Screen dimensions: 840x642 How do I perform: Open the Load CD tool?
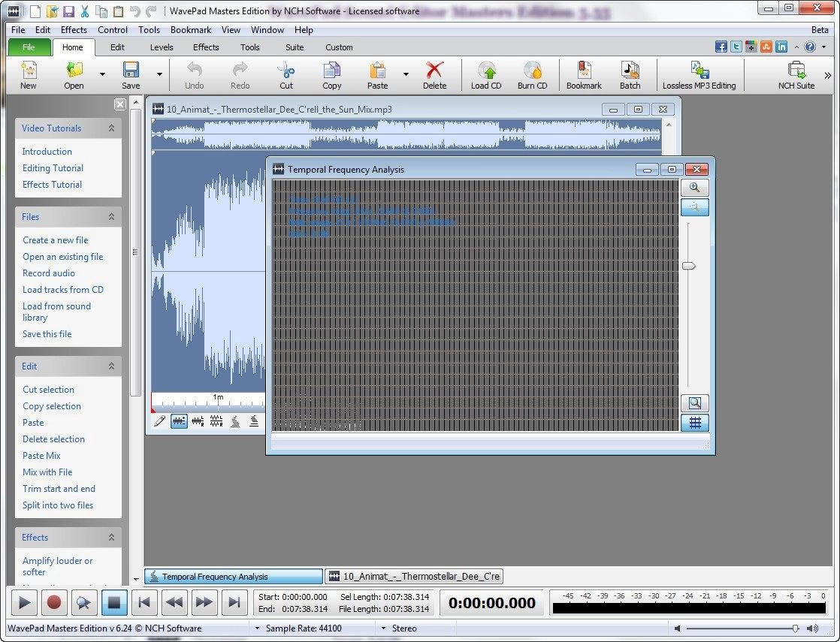pos(486,75)
